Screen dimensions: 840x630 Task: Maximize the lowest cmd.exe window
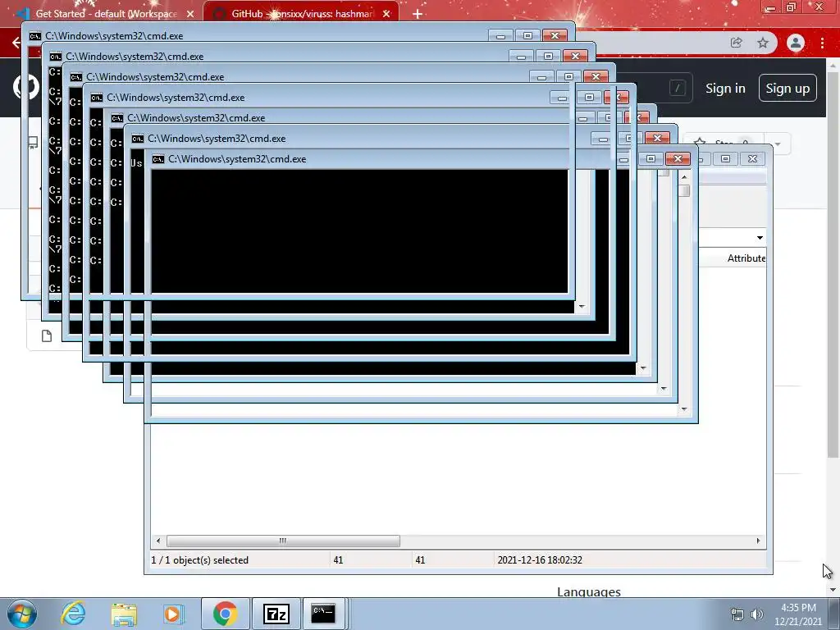tap(651, 158)
